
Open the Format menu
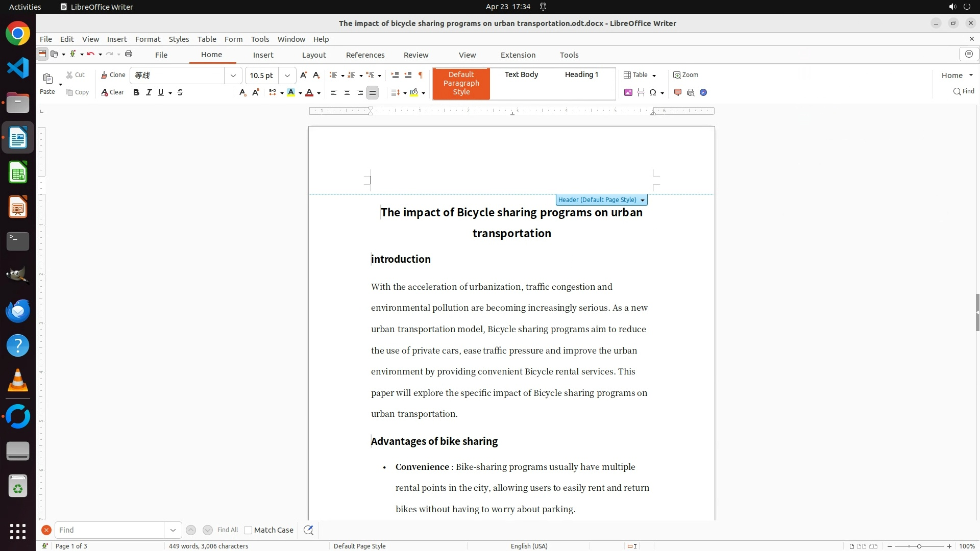click(148, 39)
